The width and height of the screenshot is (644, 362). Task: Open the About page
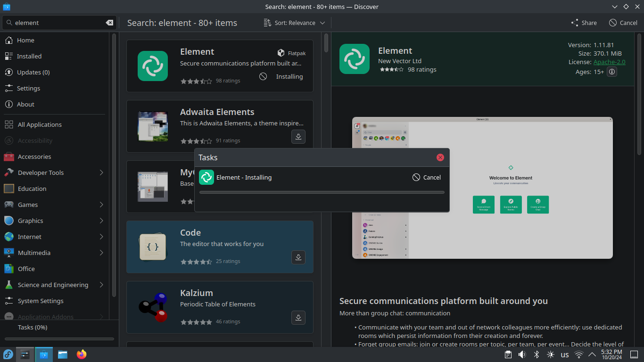click(55, 104)
